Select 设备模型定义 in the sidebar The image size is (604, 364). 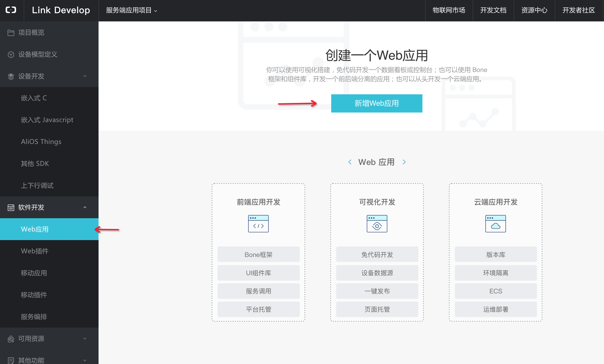49,54
